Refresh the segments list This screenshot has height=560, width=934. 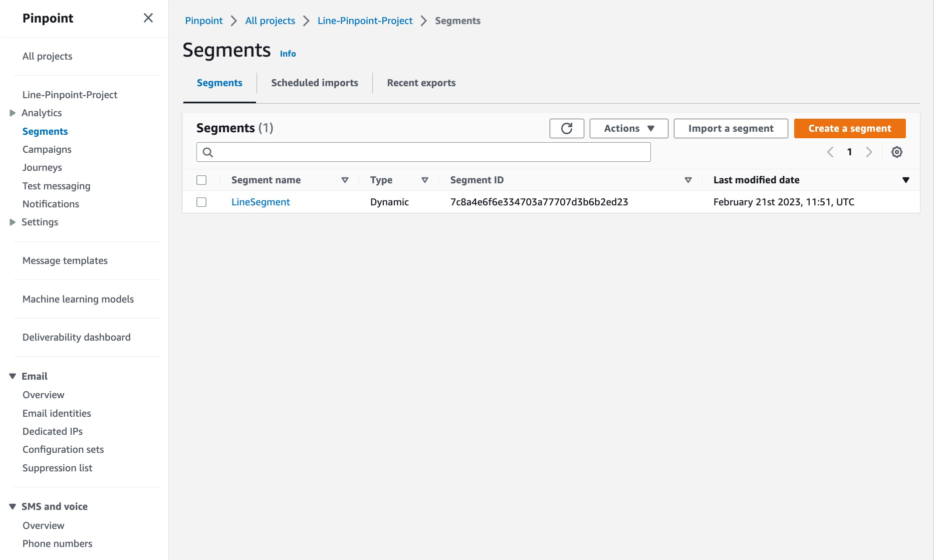coord(566,128)
